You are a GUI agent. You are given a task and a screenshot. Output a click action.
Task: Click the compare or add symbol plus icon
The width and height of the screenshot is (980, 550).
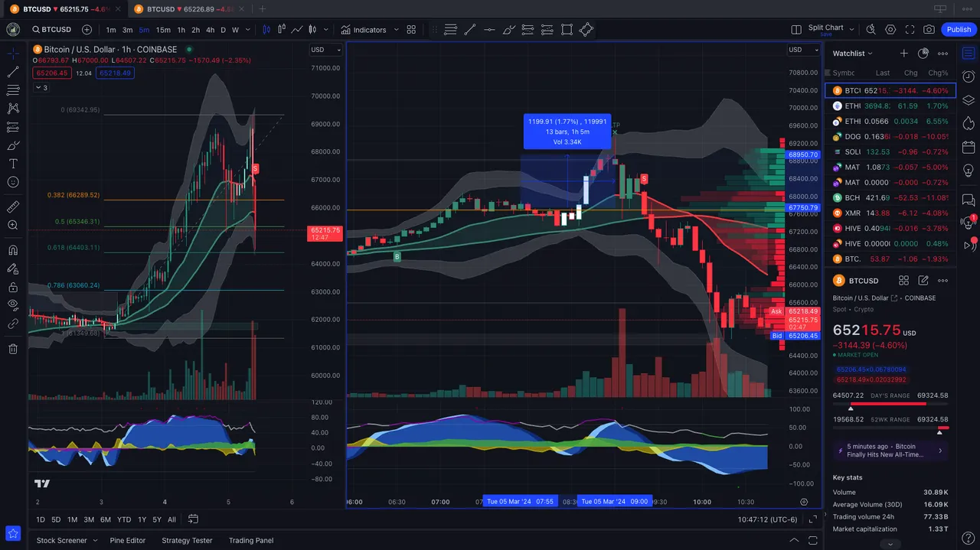[87, 30]
